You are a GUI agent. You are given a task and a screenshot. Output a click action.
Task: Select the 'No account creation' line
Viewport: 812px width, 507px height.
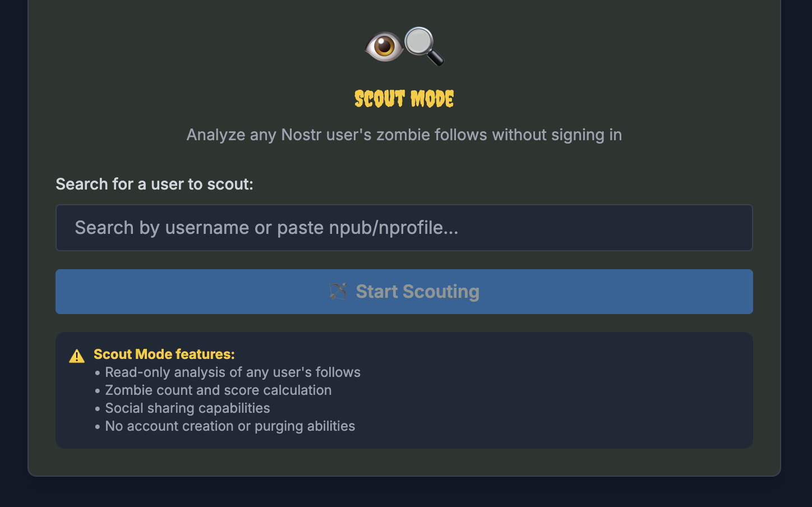[230, 426]
